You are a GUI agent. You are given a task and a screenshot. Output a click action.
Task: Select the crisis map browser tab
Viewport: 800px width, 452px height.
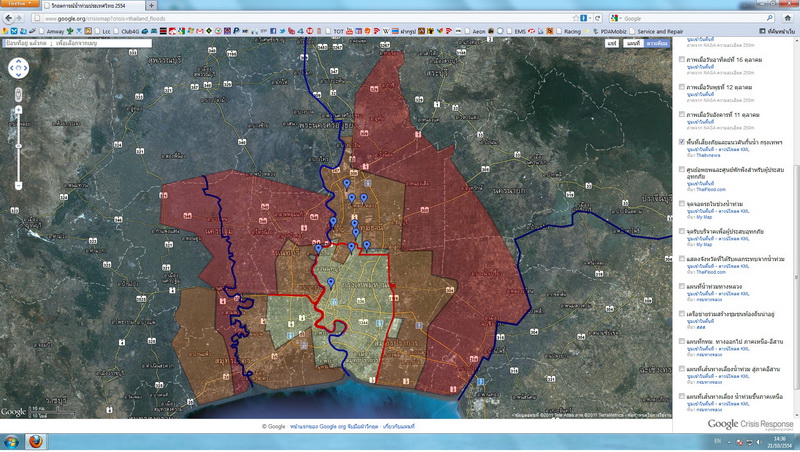93,6
